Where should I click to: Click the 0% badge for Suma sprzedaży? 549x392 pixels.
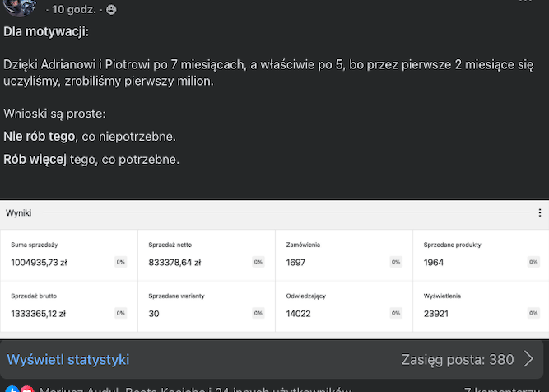tap(121, 262)
